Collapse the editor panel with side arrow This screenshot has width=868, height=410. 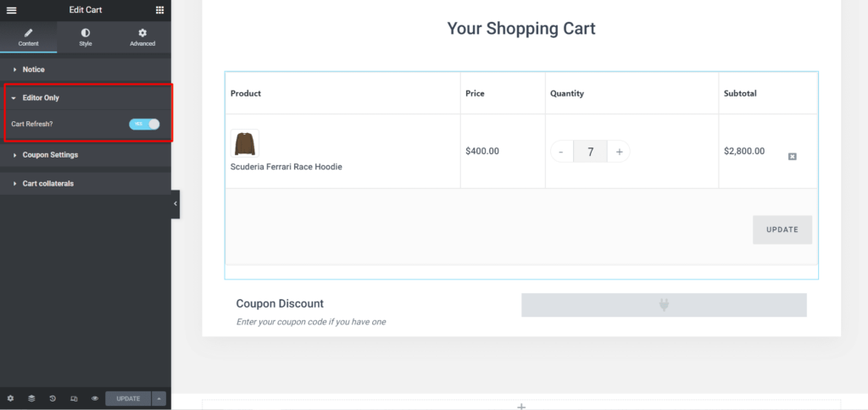tap(175, 203)
